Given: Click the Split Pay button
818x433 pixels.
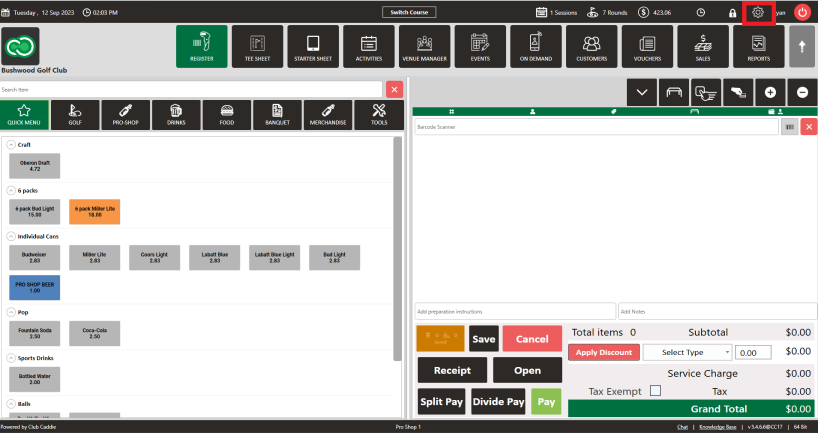Looking at the screenshot, I should 441,402.
